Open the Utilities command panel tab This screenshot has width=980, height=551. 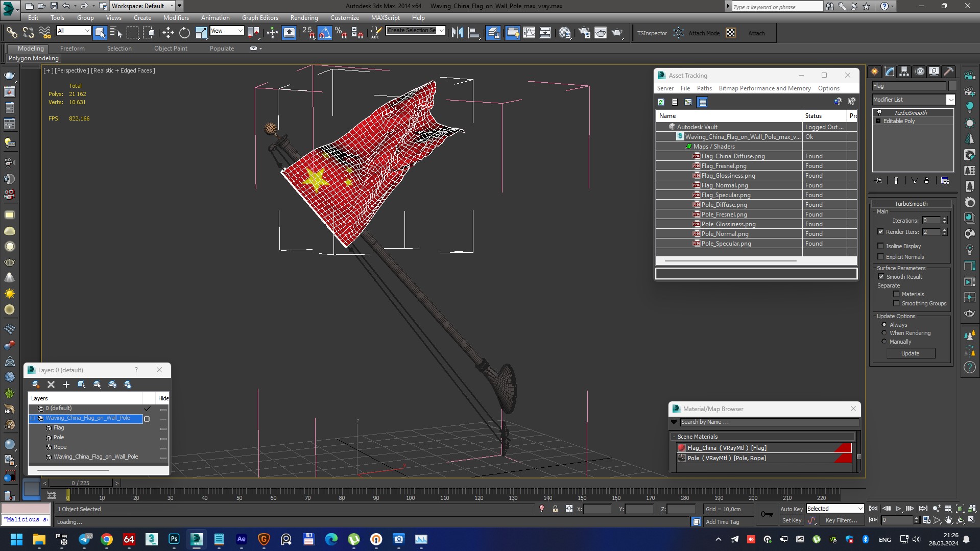tap(948, 71)
